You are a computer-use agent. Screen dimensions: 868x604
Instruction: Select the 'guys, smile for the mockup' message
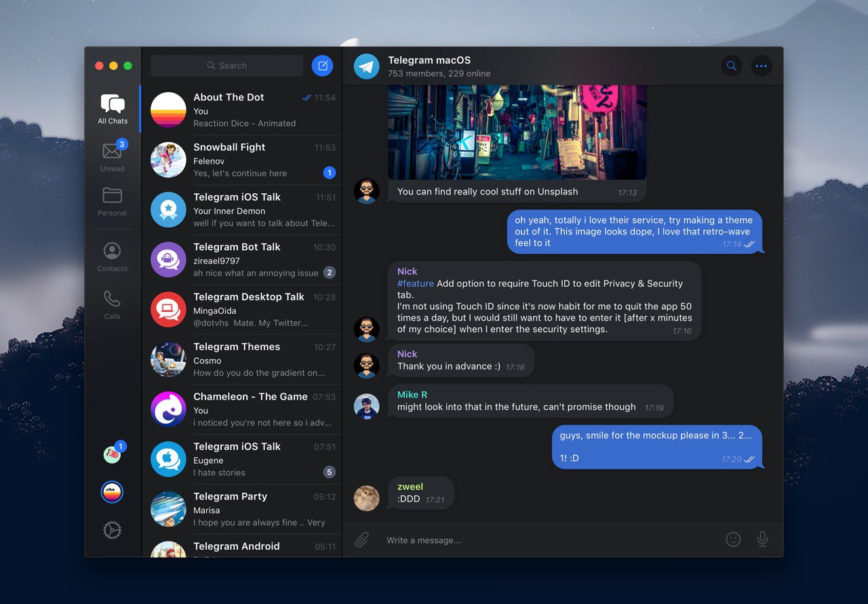tap(657, 447)
